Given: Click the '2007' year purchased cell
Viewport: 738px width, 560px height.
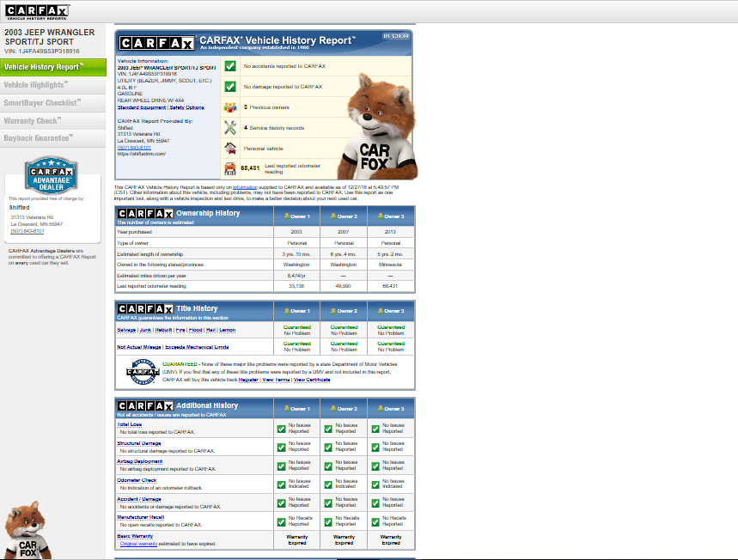Looking at the screenshot, I should pyautogui.click(x=343, y=232).
